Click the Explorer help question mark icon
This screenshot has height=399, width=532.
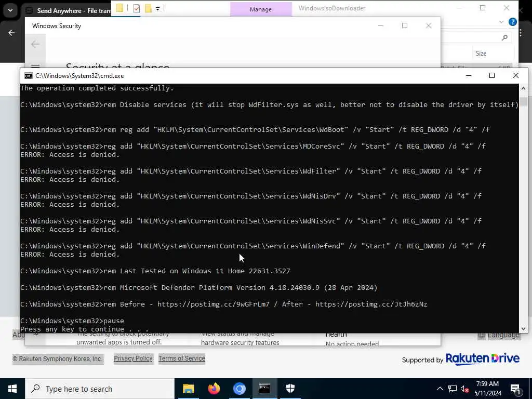513,22
